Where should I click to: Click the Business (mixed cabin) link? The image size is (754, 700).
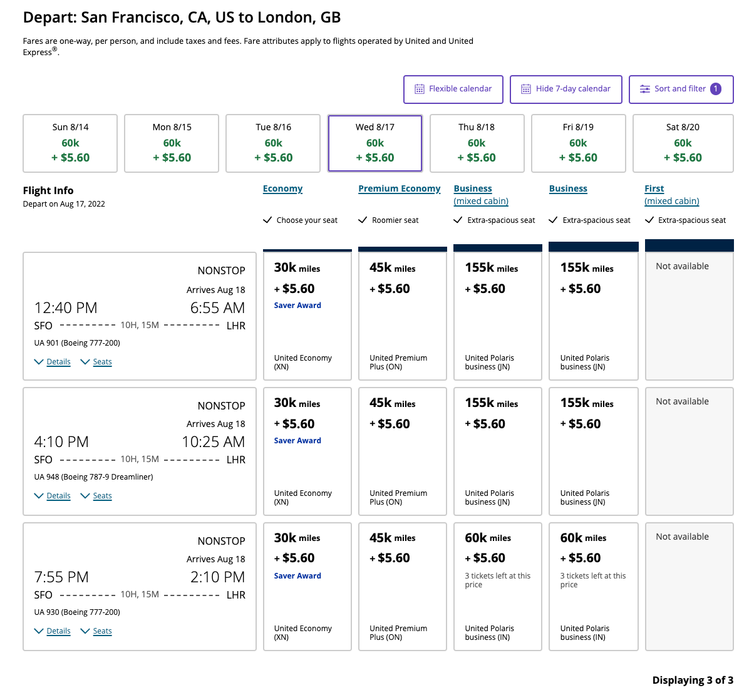tap(481, 195)
